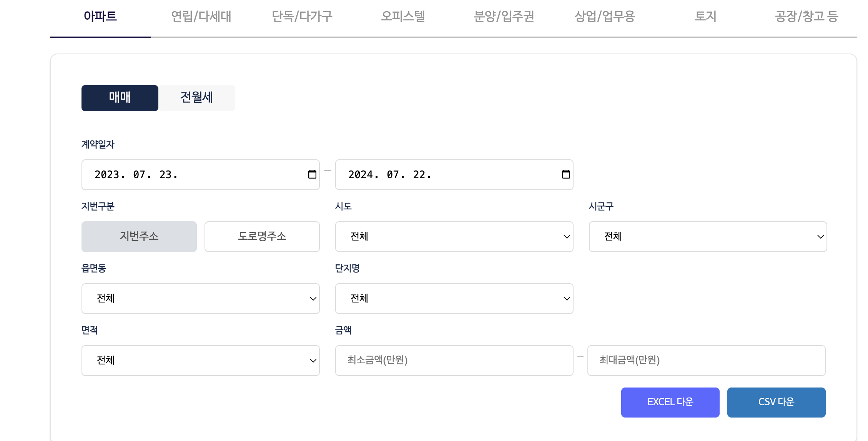Open the 시군구 district dropdown
Screen dimensions: 868x441
[707, 237]
